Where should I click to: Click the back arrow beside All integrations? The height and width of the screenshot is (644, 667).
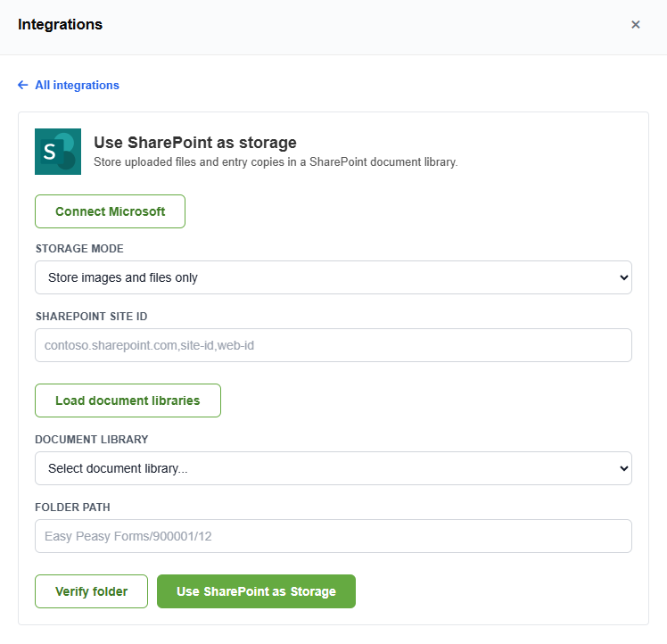(23, 85)
